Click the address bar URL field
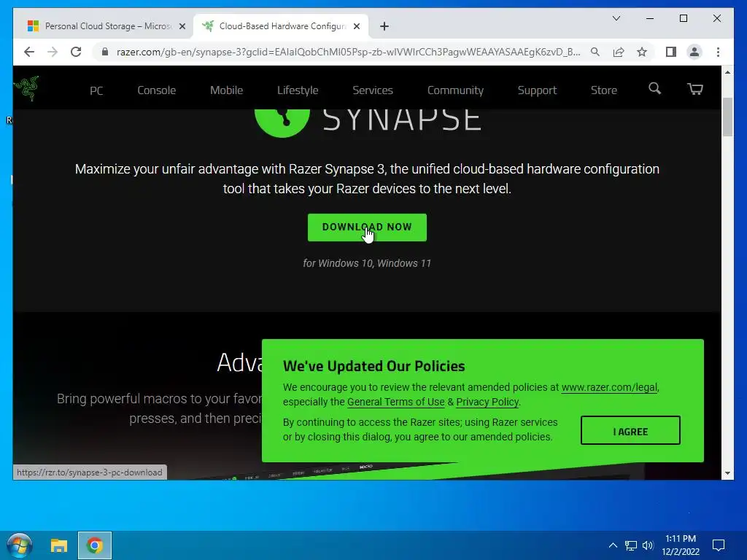747x560 pixels. (x=348, y=52)
